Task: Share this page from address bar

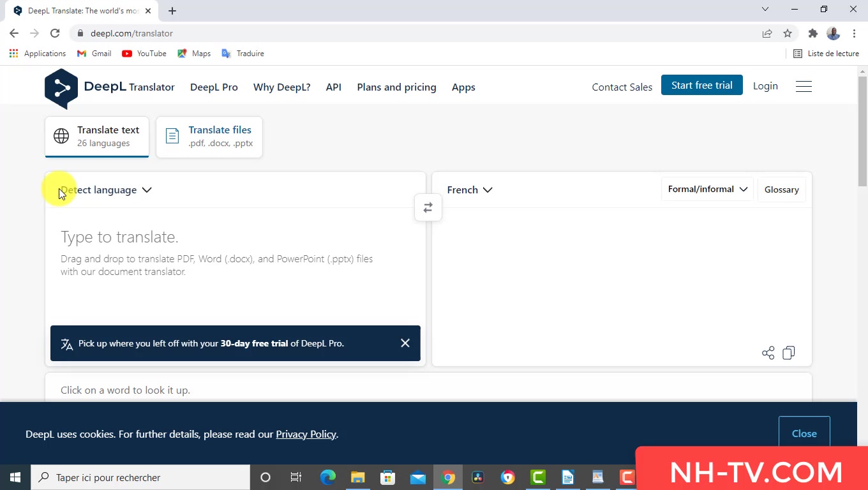Action: pyautogui.click(x=767, y=33)
